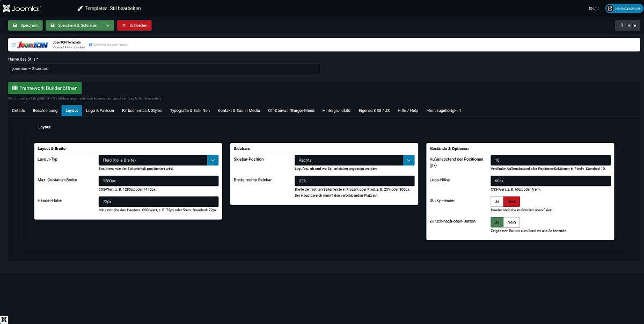
Task: Open the Hilfe help button
Action: pos(627,25)
